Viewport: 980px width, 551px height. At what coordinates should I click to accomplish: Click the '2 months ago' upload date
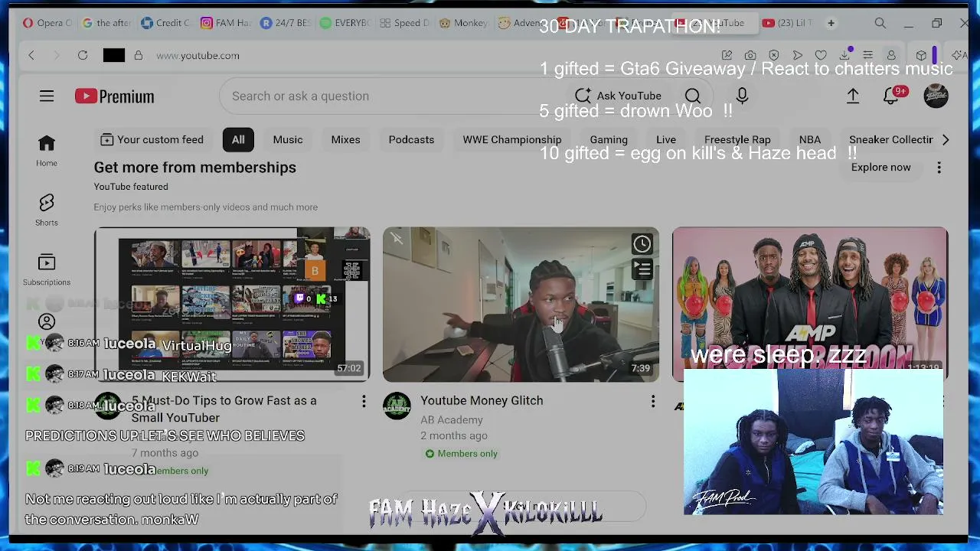pos(454,436)
